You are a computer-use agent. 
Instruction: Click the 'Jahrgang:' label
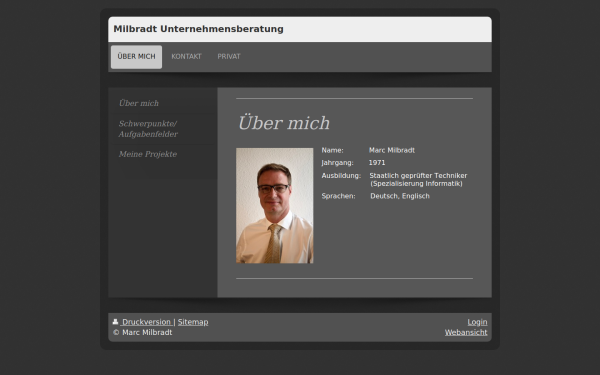coord(337,163)
